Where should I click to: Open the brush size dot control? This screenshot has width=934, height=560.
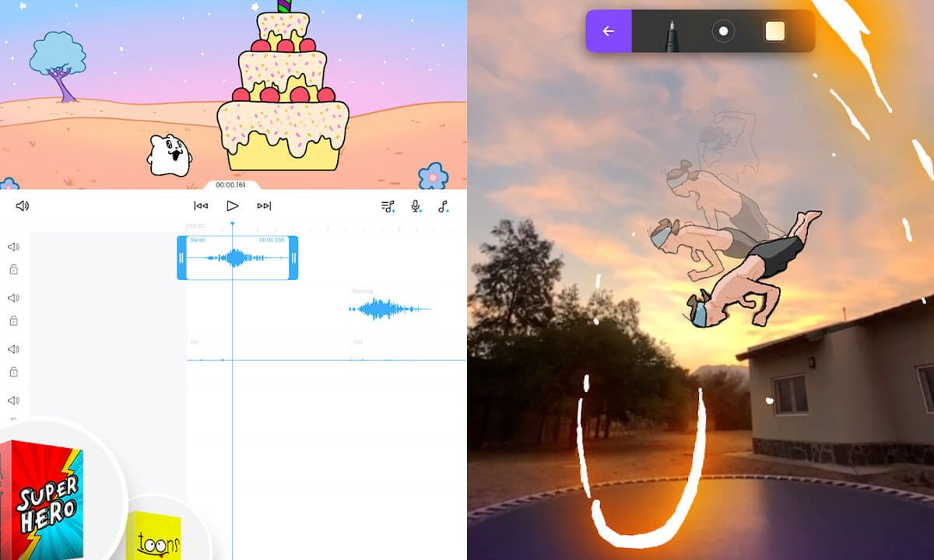pyautogui.click(x=723, y=31)
